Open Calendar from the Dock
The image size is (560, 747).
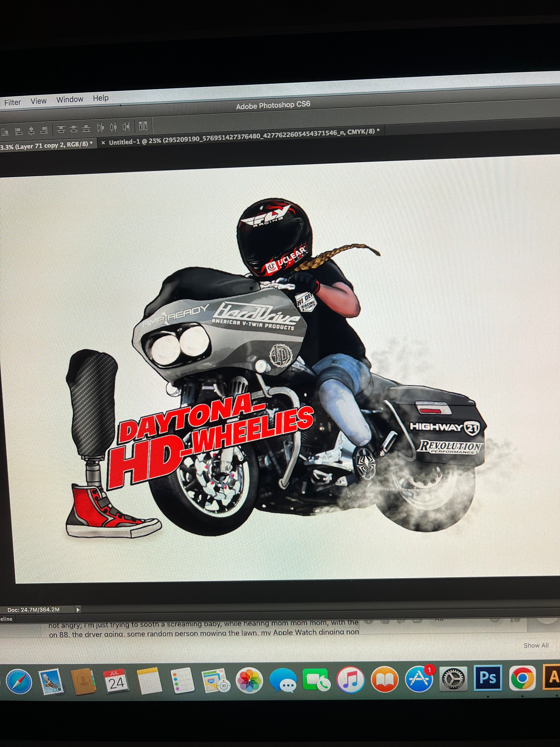point(117,681)
